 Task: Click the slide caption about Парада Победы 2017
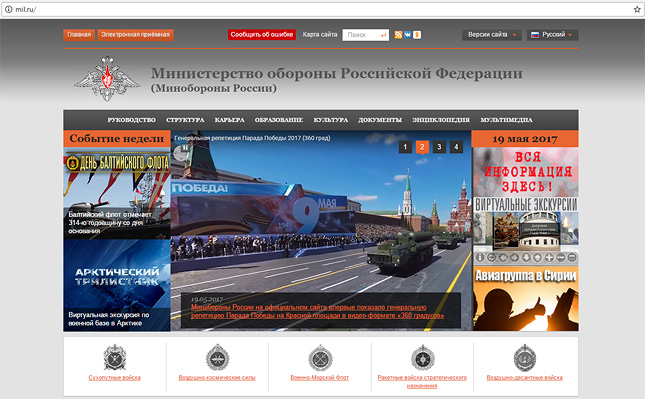[x=252, y=138]
